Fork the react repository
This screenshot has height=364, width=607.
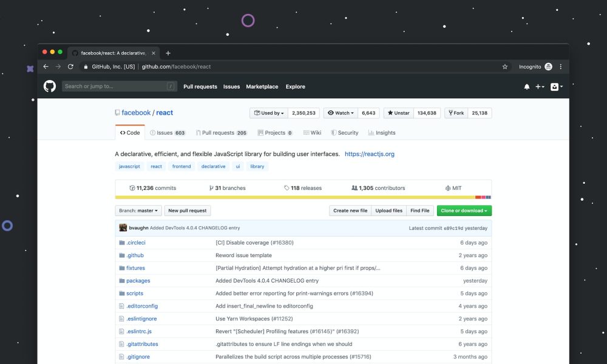pos(456,113)
